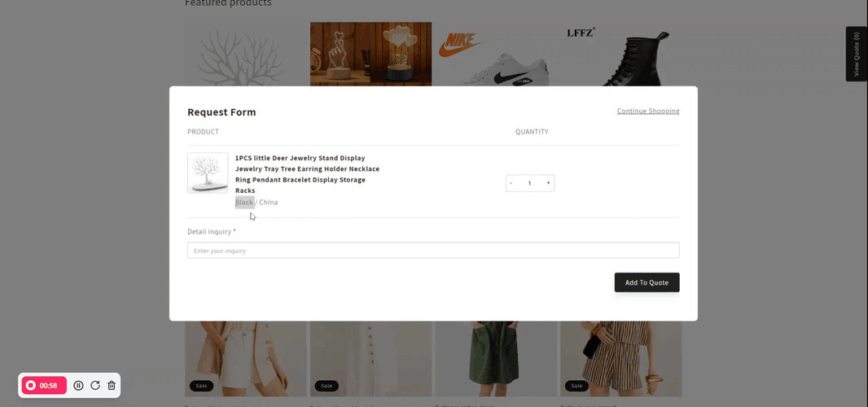Increase product quantity with the plus button
The image size is (868, 407).
click(x=548, y=183)
